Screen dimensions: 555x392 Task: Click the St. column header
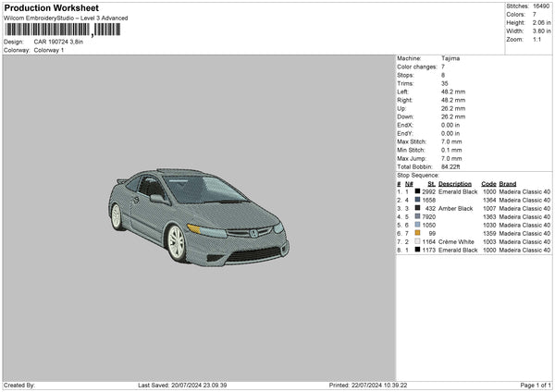click(x=430, y=183)
